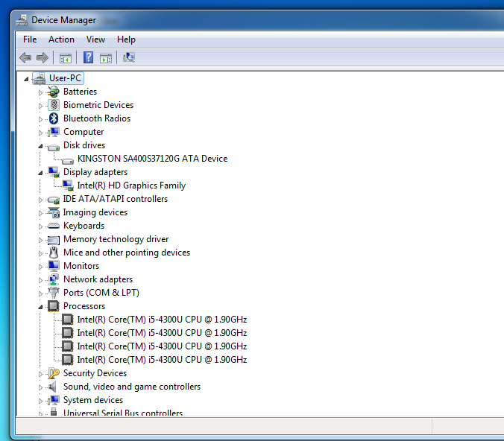Click Show/Hide Action Pane toolbar icon
The width and height of the screenshot is (504, 441).
click(106, 58)
